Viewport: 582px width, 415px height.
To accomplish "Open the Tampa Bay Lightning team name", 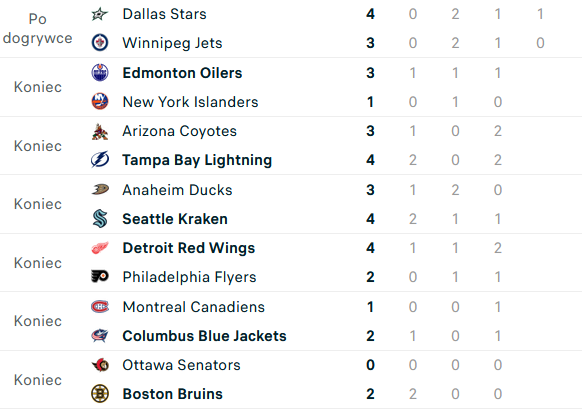I will (x=197, y=160).
